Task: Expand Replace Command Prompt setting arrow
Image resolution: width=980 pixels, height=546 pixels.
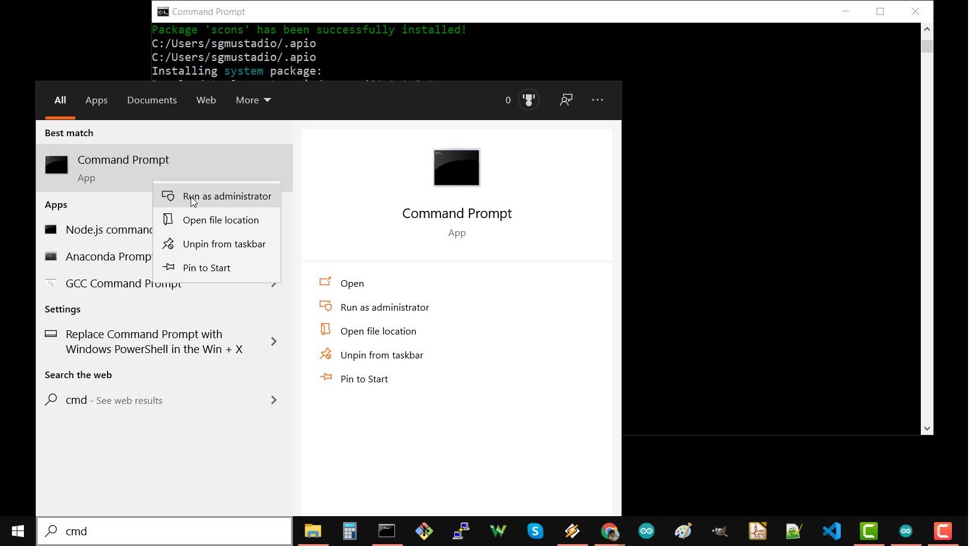Action: 274,342
